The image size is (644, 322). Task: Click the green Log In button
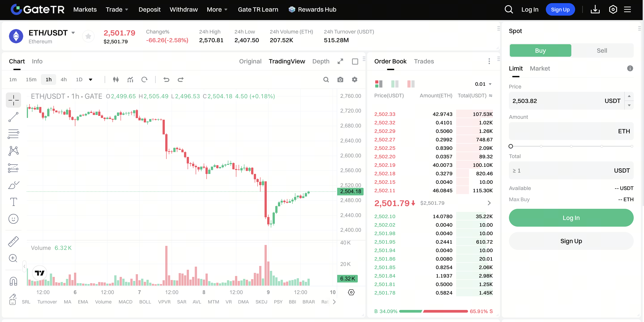[571, 218]
